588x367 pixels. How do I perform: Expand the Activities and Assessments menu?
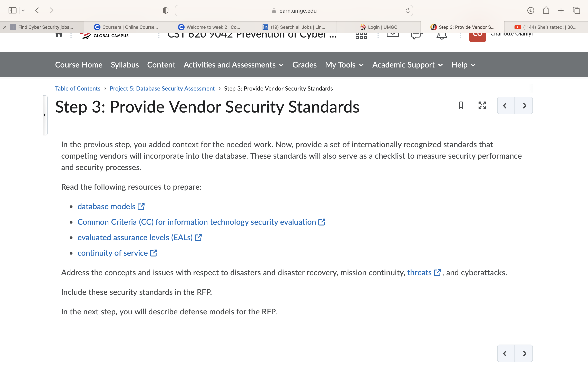click(234, 65)
